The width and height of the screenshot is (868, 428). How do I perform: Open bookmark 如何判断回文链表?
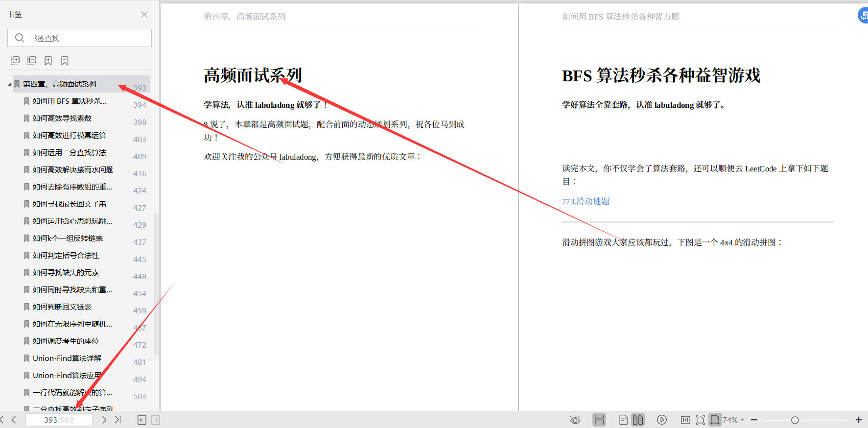pyautogui.click(x=62, y=307)
